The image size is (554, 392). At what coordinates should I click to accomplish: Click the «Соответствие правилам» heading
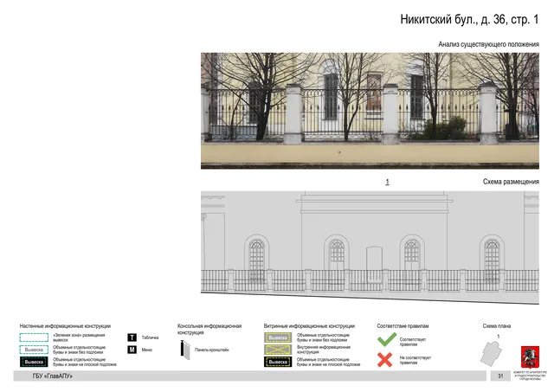[x=403, y=326]
